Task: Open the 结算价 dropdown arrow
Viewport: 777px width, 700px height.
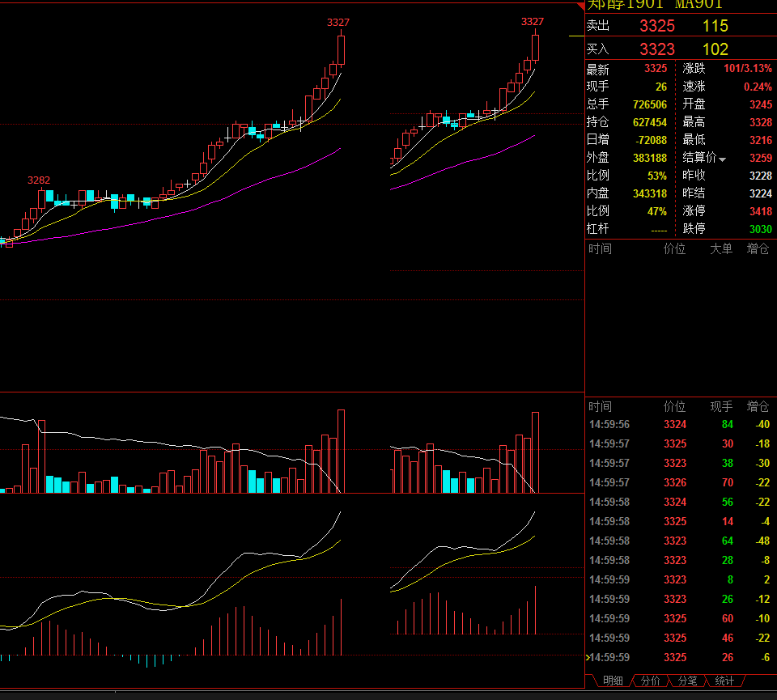Action: (723, 159)
